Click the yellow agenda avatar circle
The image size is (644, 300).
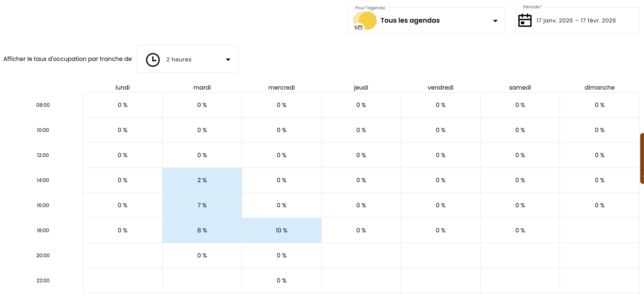point(367,20)
